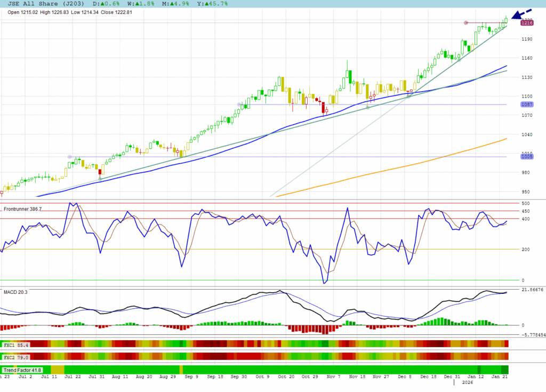Click the Frontrunner 386.7 indicator label
The height and width of the screenshot is (392, 546).
tap(30, 210)
